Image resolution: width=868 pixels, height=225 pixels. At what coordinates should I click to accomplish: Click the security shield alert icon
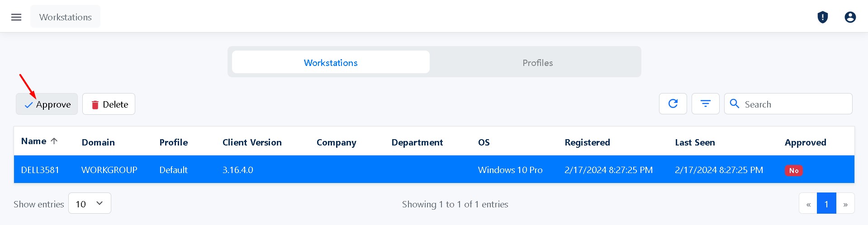tap(822, 17)
